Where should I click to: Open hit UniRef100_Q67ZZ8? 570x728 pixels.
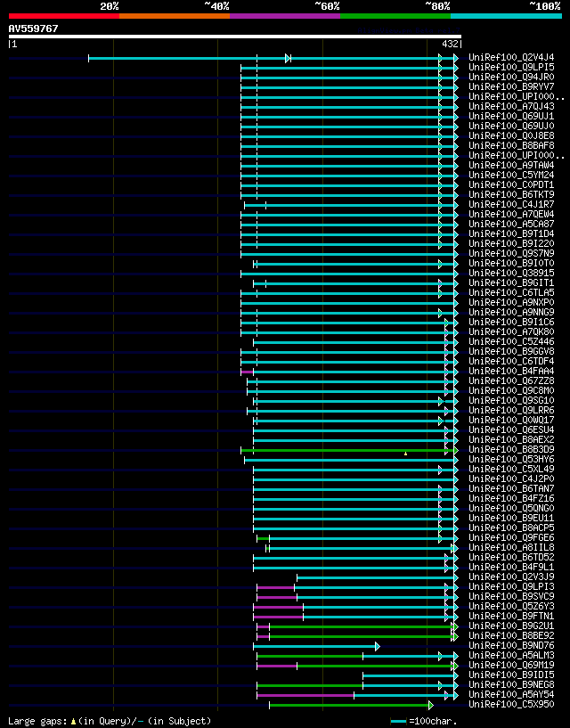(511, 380)
